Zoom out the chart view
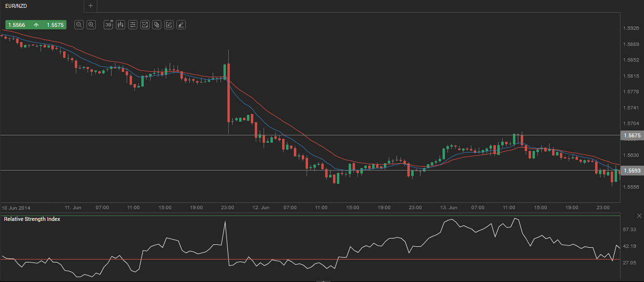This screenshot has height=282, width=644. tap(79, 24)
